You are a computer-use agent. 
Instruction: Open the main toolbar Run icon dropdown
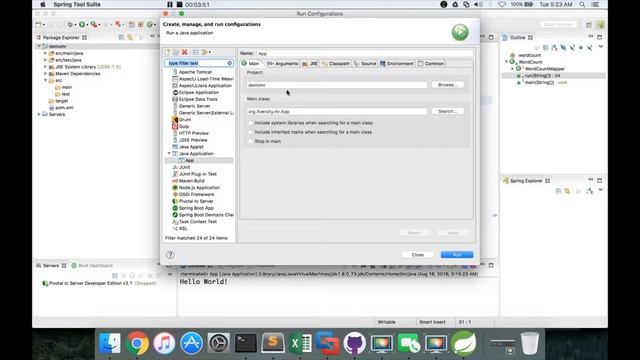coord(87,25)
